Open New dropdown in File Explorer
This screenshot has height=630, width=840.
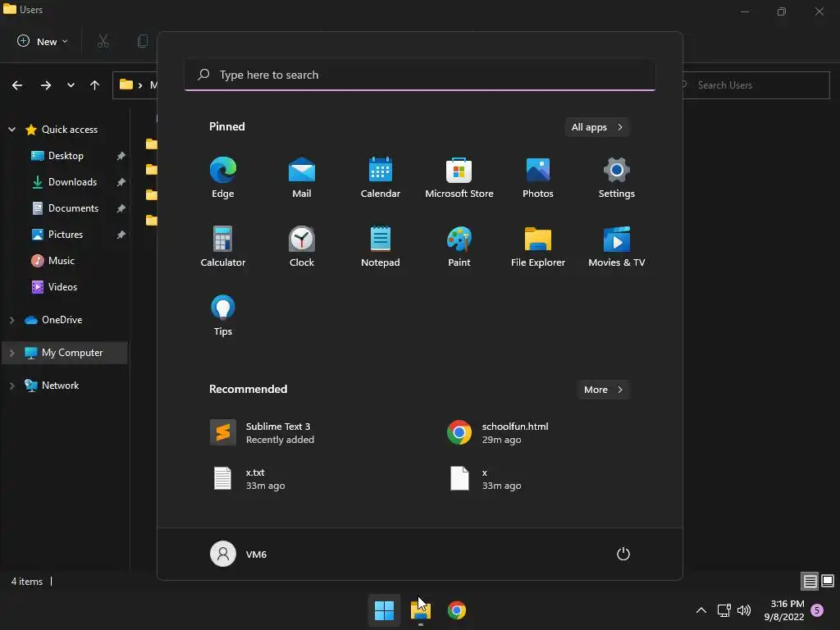coord(43,41)
